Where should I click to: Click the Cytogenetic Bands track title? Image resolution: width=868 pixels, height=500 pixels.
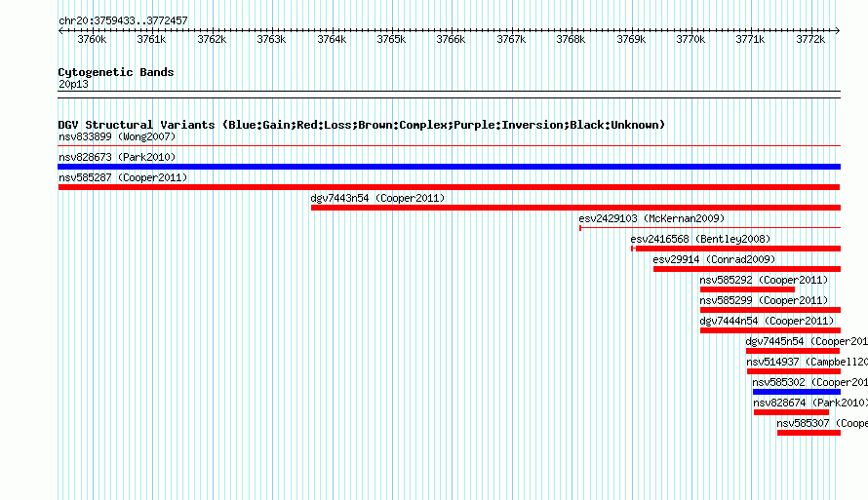[x=116, y=72]
